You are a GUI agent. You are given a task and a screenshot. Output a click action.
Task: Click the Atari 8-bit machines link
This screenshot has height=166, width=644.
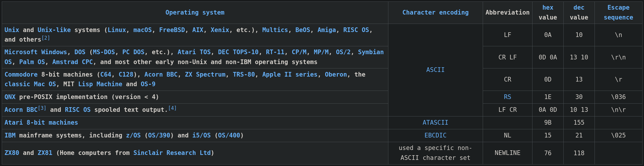point(41,123)
